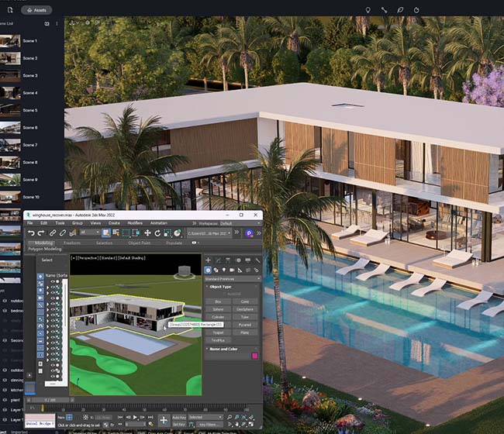Toggle visibility eye of plant layer
The height and width of the screenshot is (434, 504).
[5, 400]
